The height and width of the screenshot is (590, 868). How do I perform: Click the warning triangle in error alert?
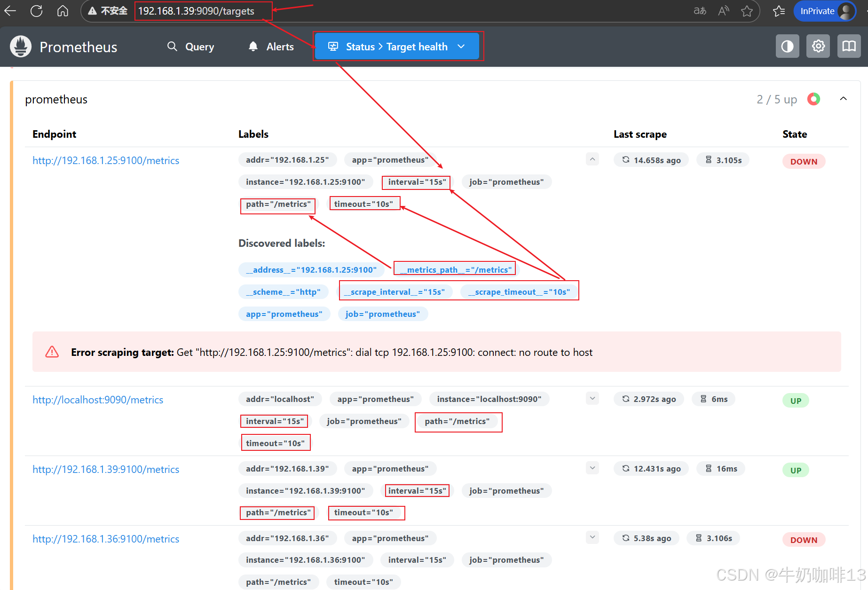point(52,352)
